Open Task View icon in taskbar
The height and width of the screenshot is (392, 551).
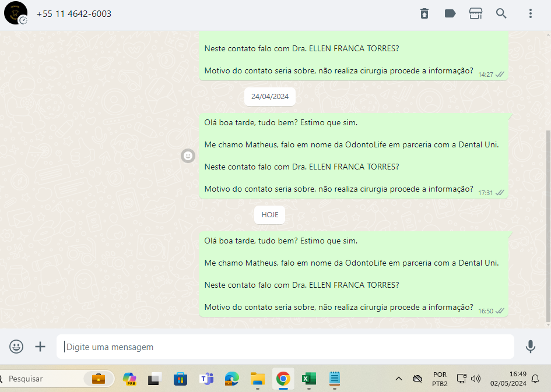(155, 379)
